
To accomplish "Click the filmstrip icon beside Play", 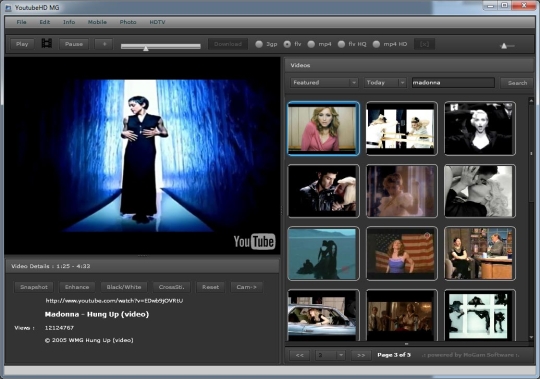I will click(x=47, y=44).
